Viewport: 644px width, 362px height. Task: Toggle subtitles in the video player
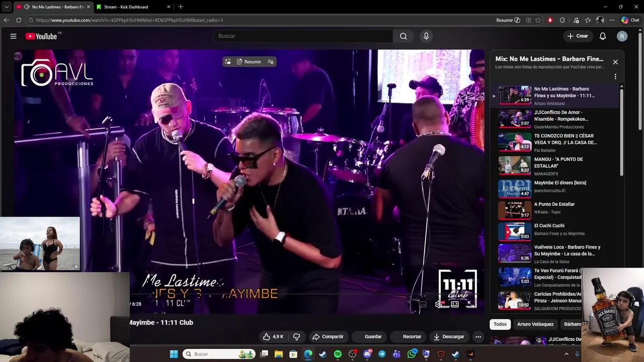click(x=423, y=304)
